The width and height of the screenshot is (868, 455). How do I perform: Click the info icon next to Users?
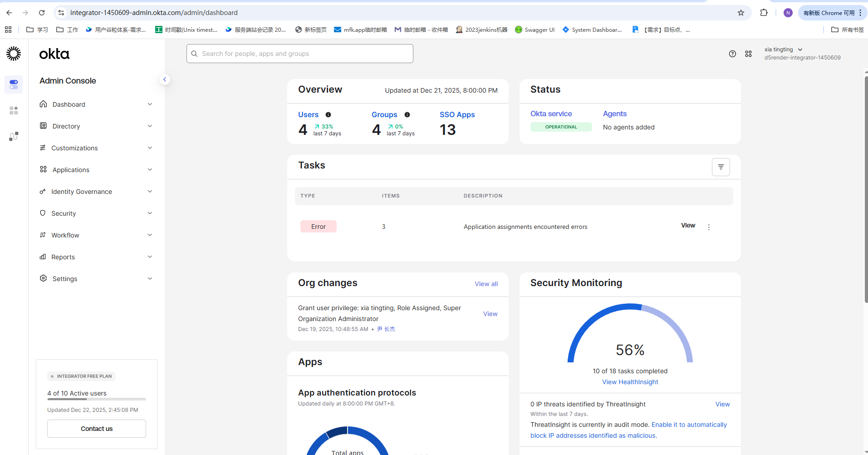[328, 115]
